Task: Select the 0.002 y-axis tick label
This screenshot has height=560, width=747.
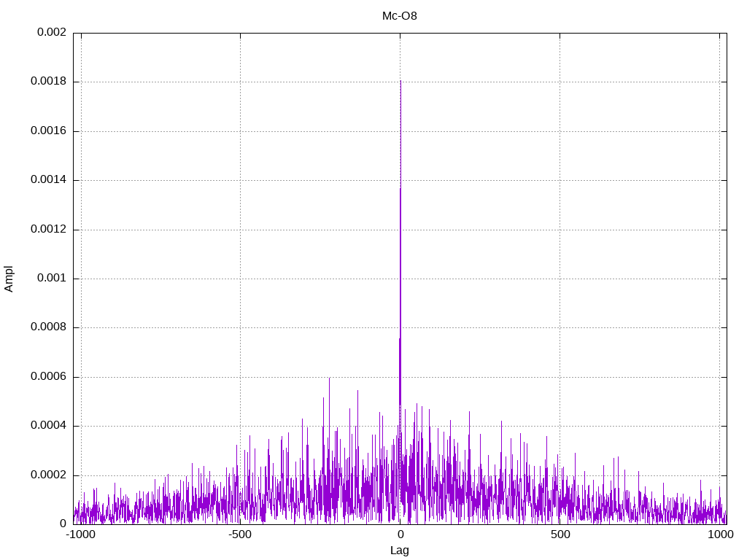Action: coord(51,33)
